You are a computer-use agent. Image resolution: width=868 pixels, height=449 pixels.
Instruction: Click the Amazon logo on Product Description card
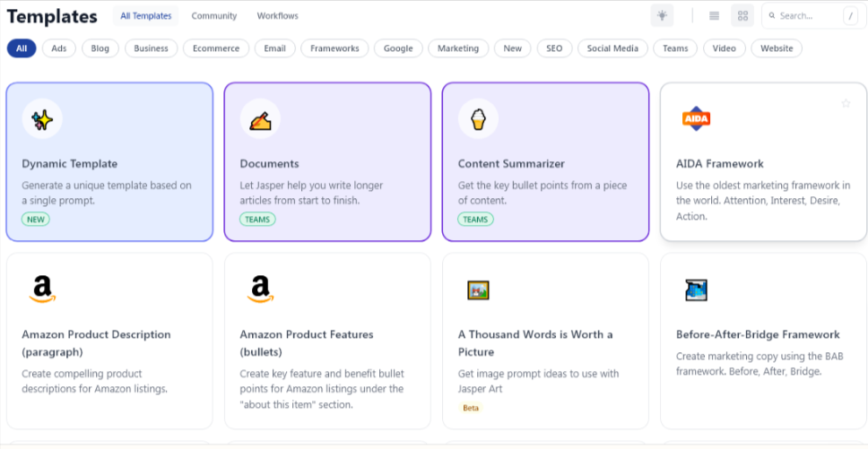tap(42, 289)
